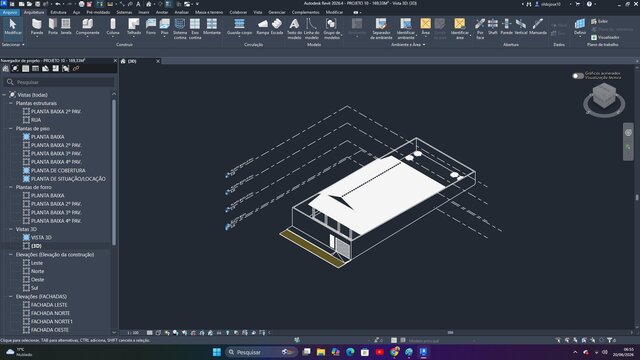Select the Sistema cortina tool
Image resolution: width=640 pixels, height=360 pixels.
(180, 29)
